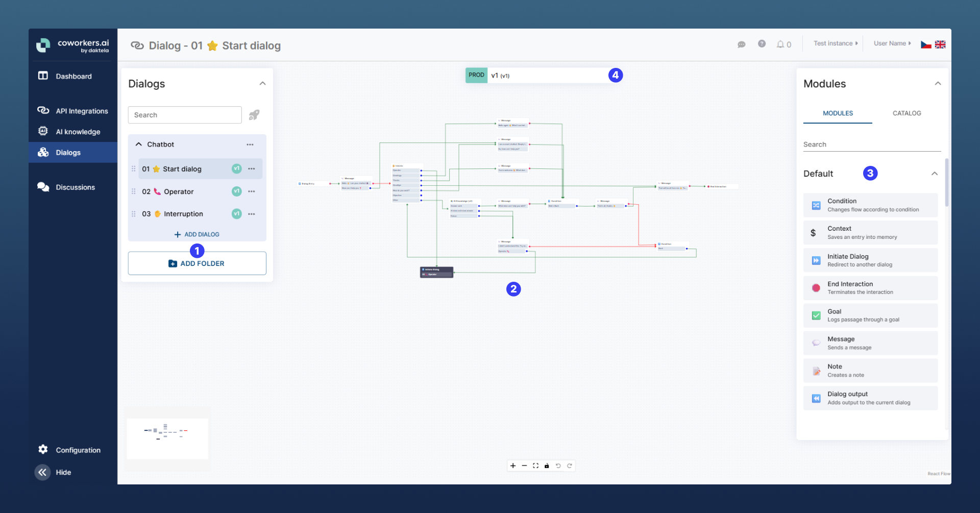This screenshot has height=513, width=980.
Task: Collapse the Chatbot folder
Action: point(139,144)
